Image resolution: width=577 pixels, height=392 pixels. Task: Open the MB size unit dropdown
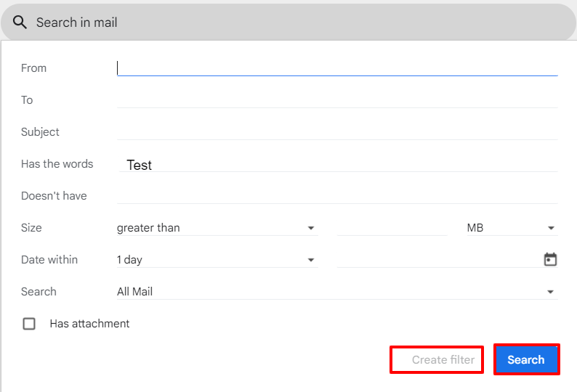[x=512, y=228]
